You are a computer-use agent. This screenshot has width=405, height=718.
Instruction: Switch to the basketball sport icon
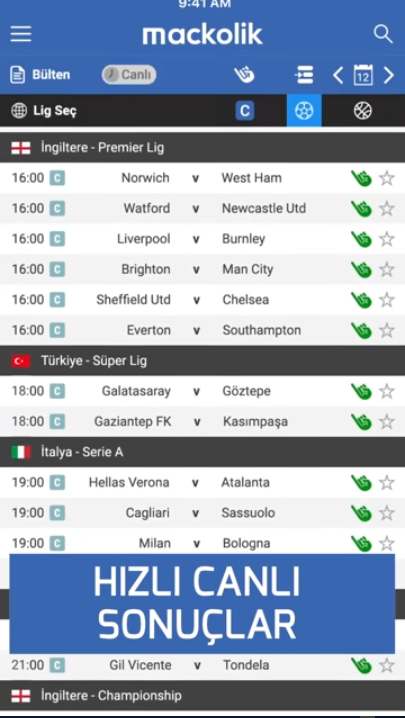click(363, 110)
